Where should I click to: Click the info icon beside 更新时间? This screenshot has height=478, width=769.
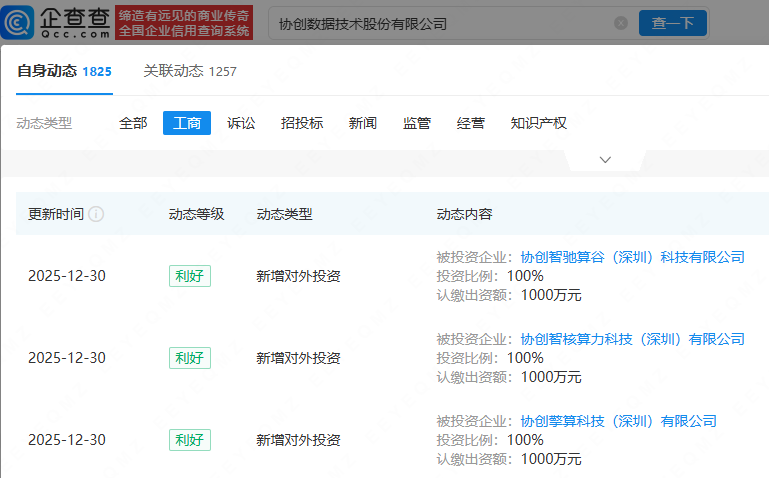[x=96, y=214]
